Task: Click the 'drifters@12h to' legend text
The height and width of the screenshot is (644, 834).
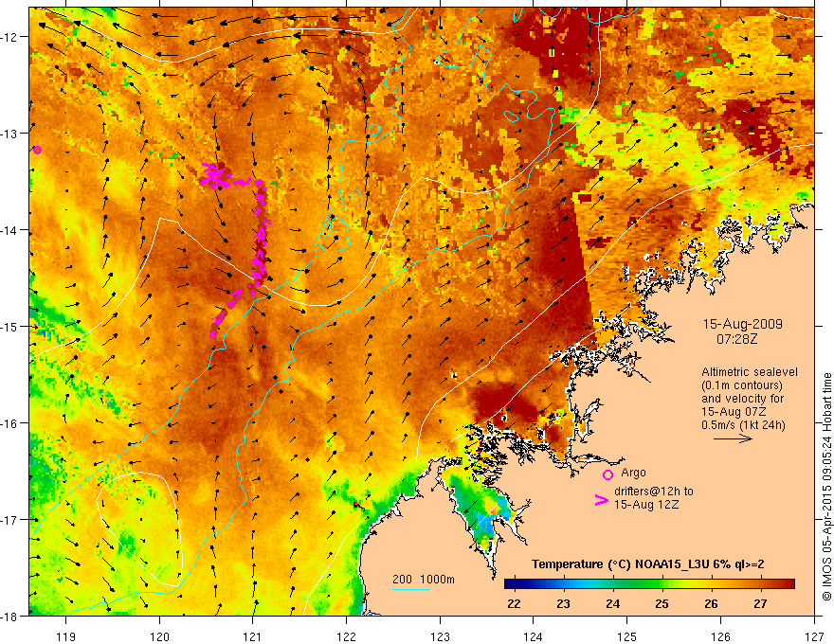Action: tap(654, 492)
